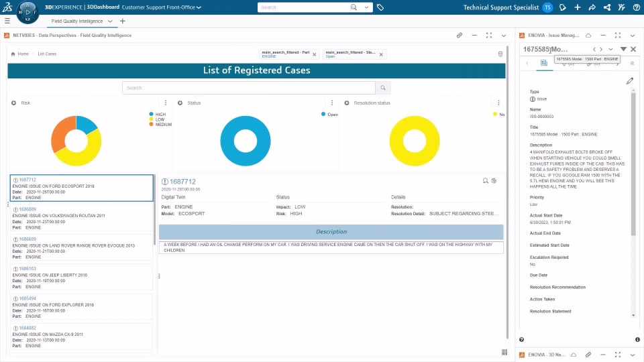Open the Resolution status chart options menu

(498, 103)
